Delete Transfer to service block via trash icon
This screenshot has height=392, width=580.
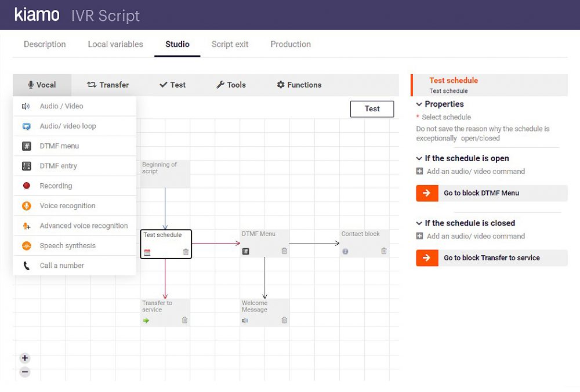tap(184, 320)
